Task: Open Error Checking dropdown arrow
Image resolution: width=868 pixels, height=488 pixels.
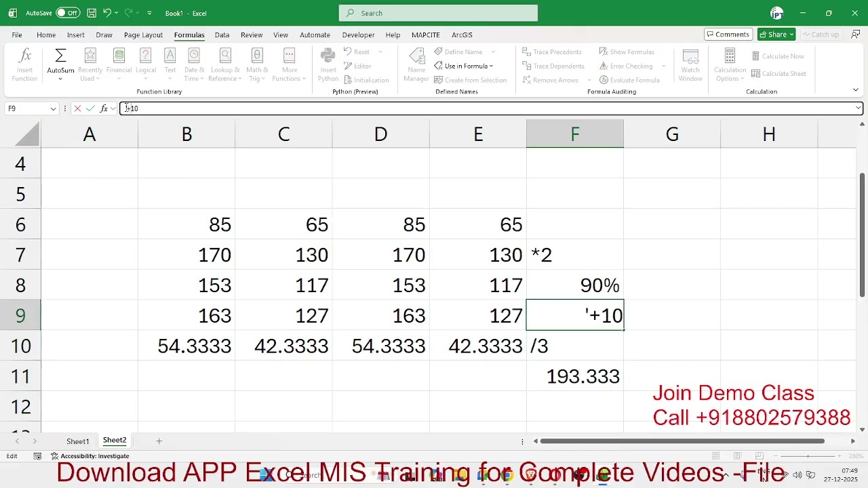Action: click(663, 66)
